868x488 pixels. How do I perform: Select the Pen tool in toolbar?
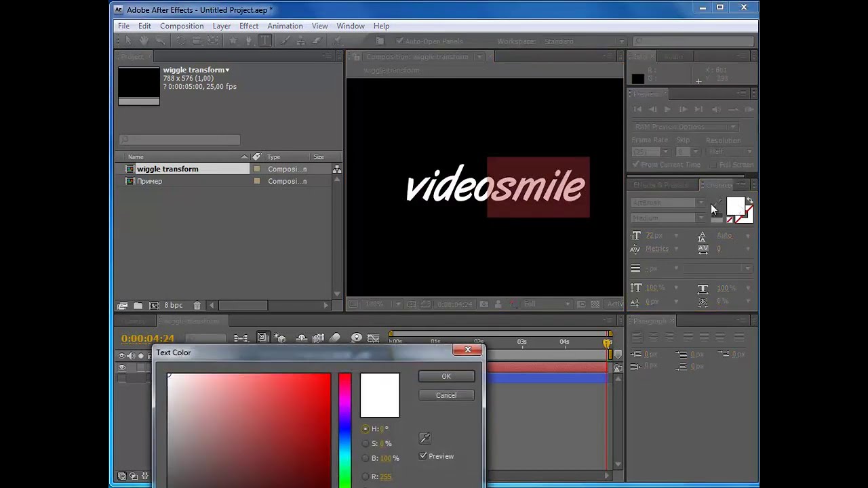[x=249, y=41]
